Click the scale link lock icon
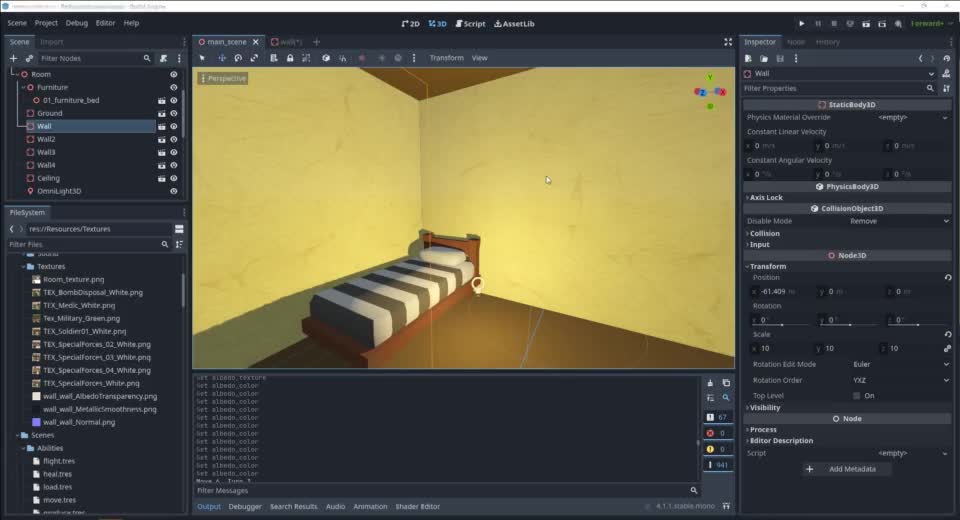The height and width of the screenshot is (520, 960). point(946,349)
